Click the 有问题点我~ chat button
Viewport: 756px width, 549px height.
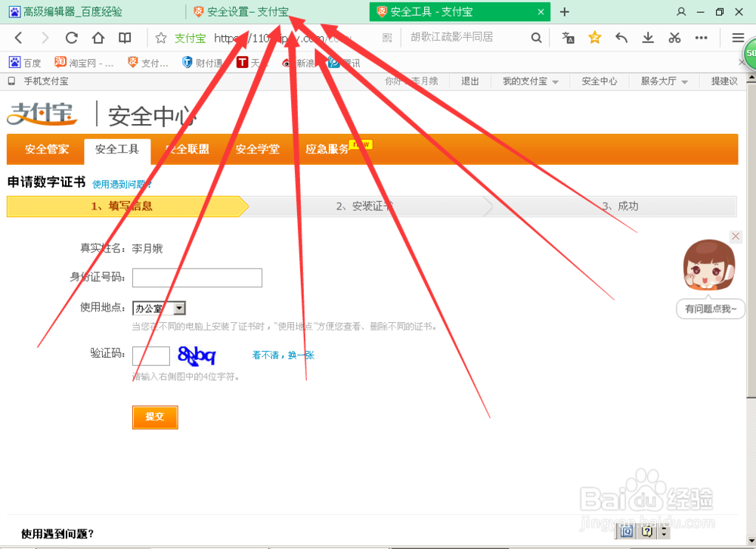pos(711,309)
